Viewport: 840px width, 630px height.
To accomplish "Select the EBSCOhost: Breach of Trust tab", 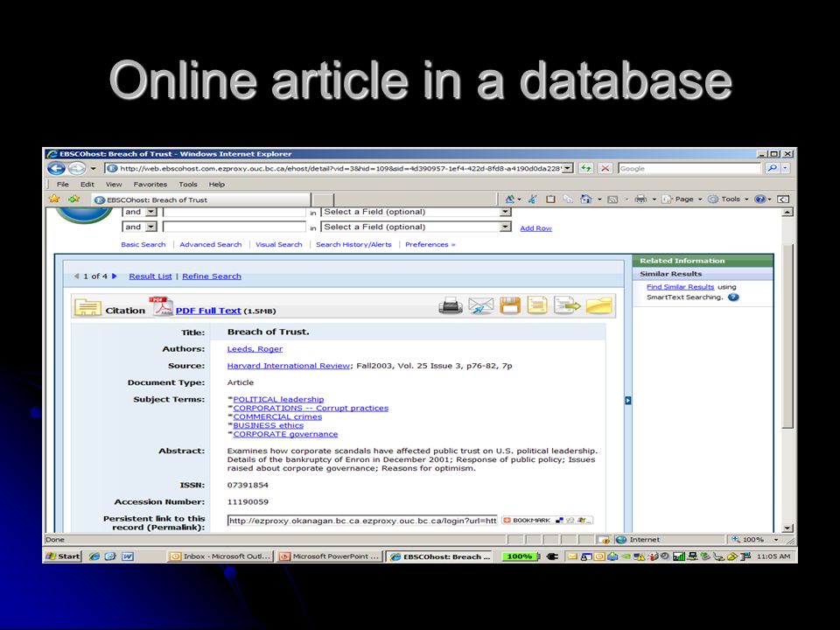I will coord(201,199).
